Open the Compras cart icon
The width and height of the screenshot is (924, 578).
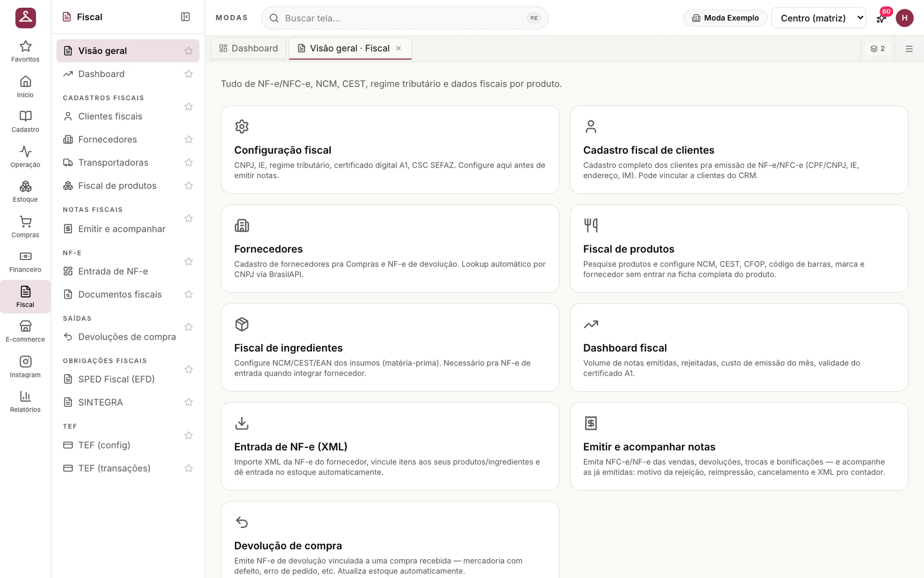tap(25, 227)
